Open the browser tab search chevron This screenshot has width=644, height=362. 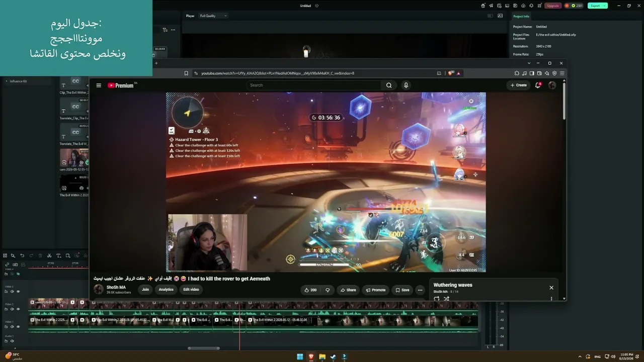(529, 63)
